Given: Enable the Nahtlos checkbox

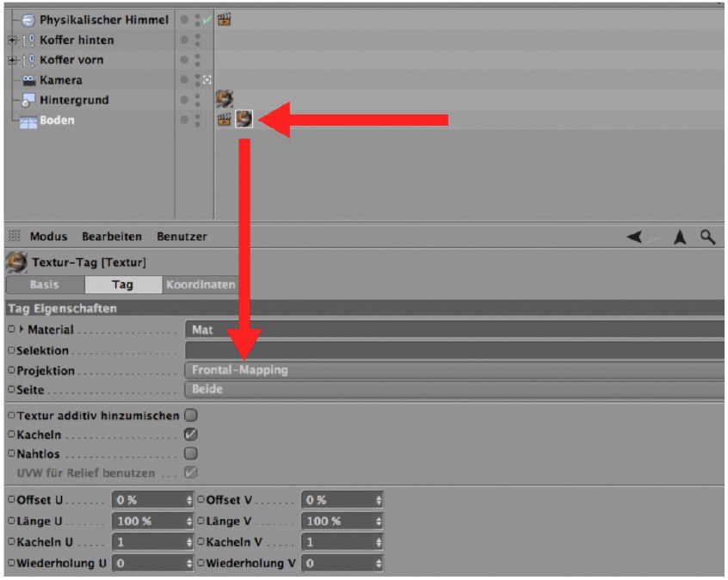Looking at the screenshot, I should pos(191,454).
